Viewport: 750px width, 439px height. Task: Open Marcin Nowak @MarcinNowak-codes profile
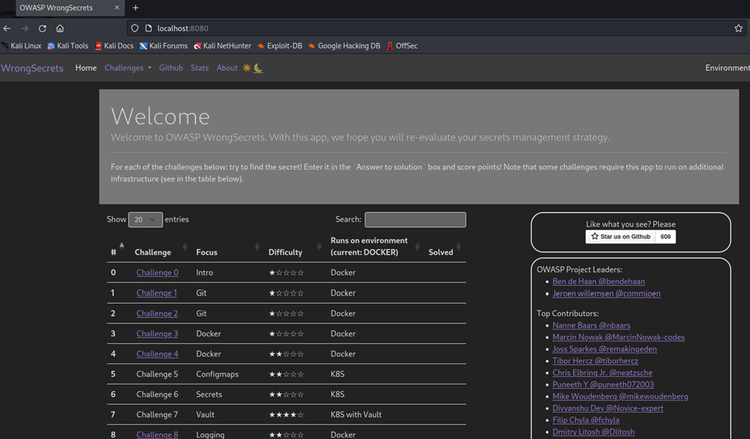(x=618, y=337)
